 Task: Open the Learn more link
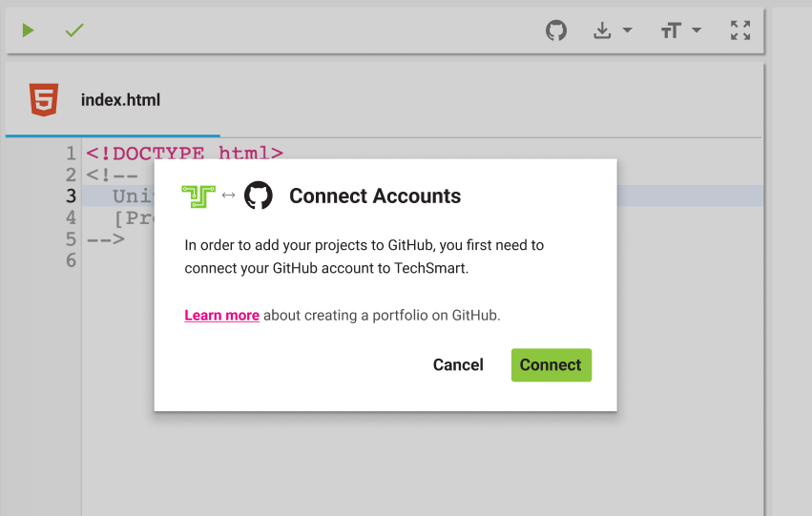coord(221,315)
